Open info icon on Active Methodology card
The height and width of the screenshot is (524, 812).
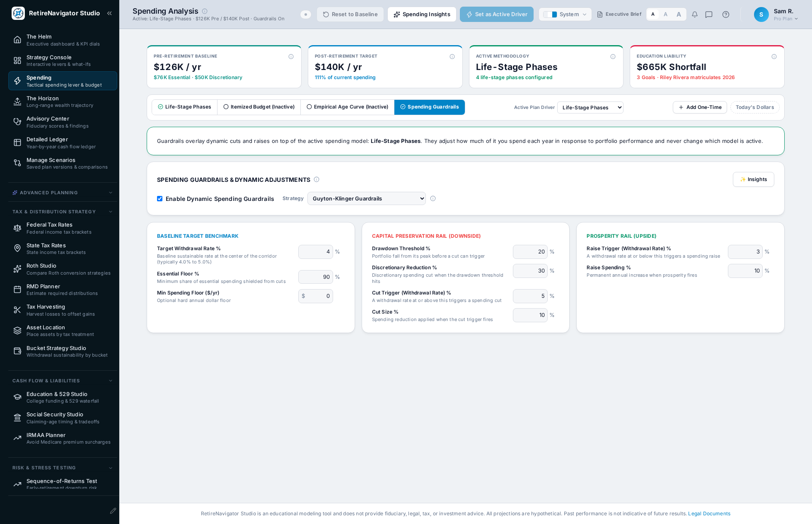(x=613, y=57)
